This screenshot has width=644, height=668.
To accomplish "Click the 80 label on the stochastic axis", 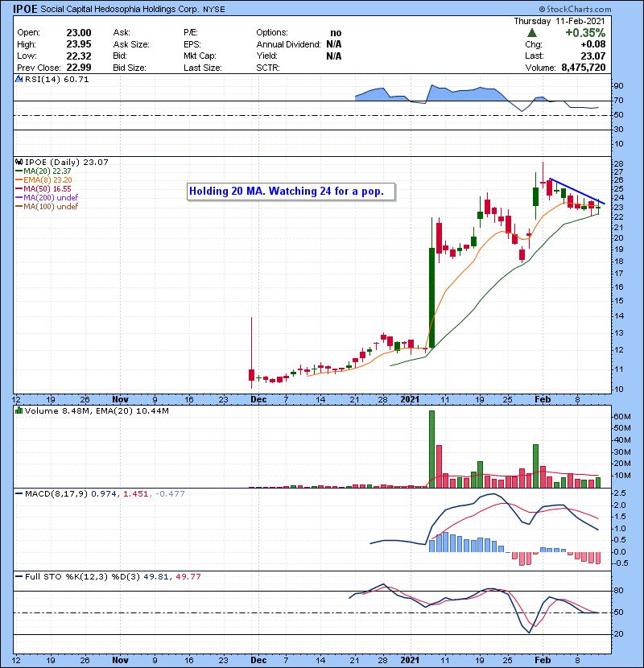I will click(x=618, y=591).
